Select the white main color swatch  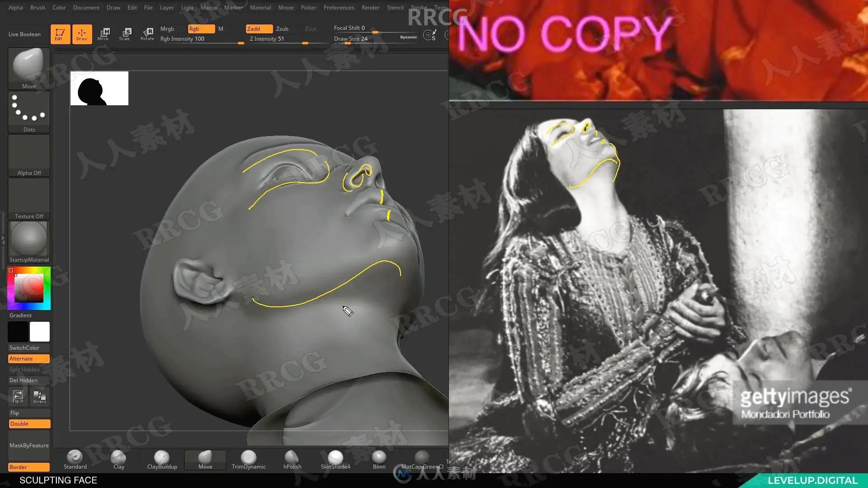click(x=40, y=332)
